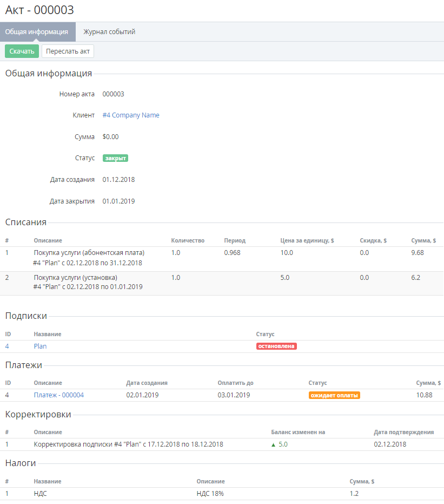
Task: Click the 'Списания' section heading
Action: point(26,222)
